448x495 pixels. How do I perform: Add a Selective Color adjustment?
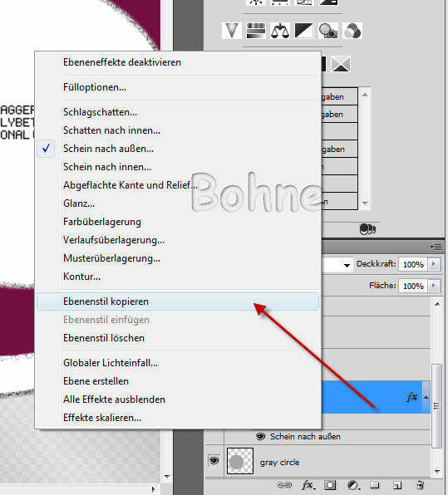point(341,64)
